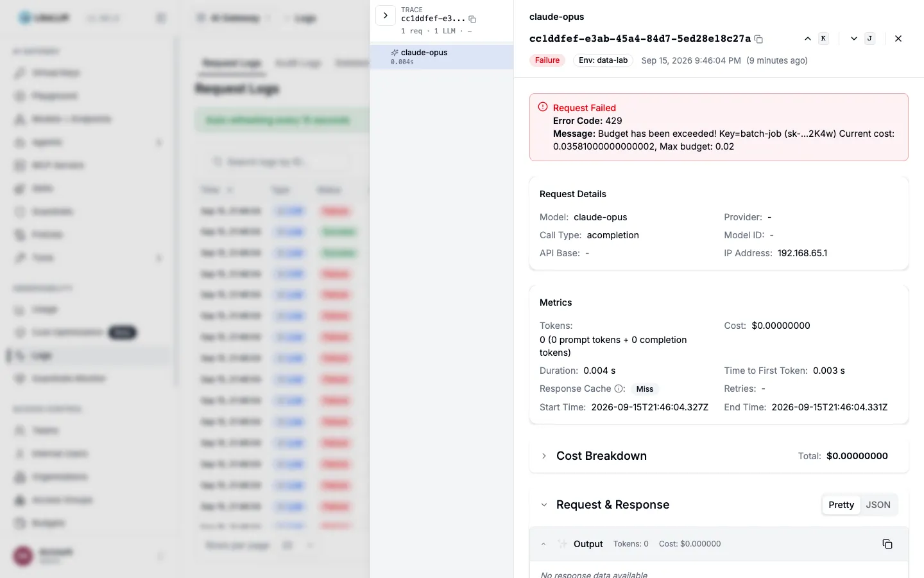The image size is (924, 578).
Task: Click the Response Cache info icon
Action: pyautogui.click(x=619, y=389)
